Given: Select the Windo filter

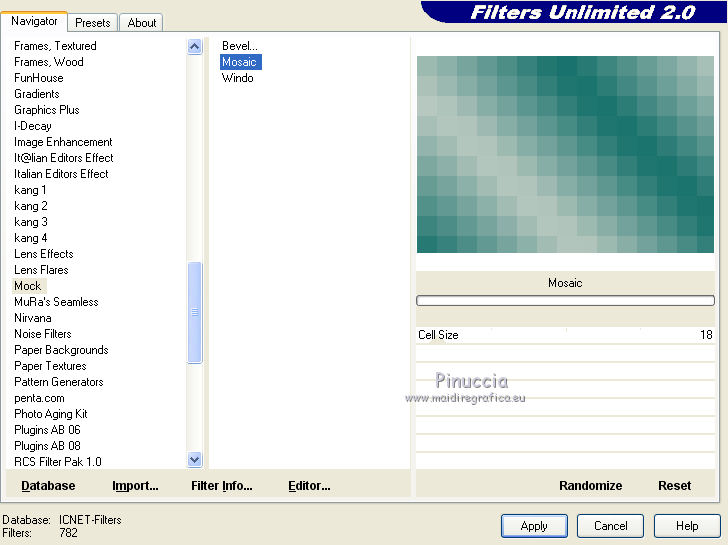Looking at the screenshot, I should tap(238, 78).
